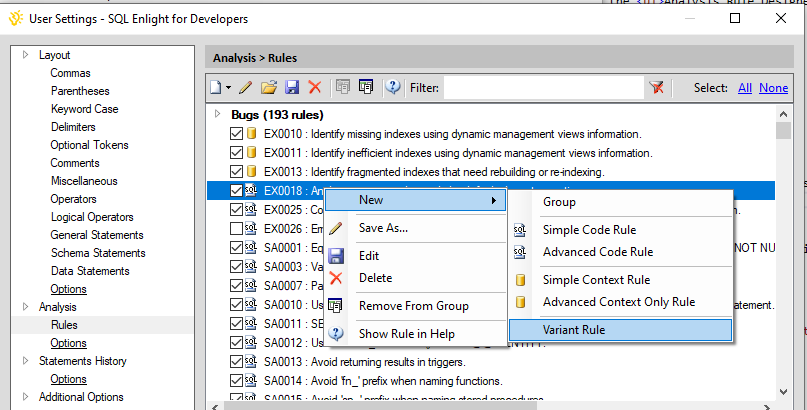Screen dimensions: 807x410
Task: Choose Save As... from context menu
Action: click(x=416, y=228)
